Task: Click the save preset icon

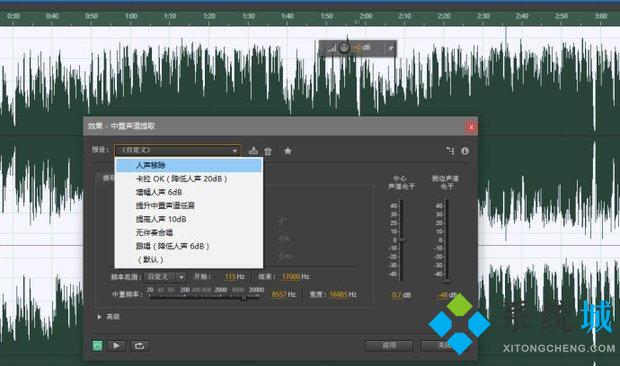Action: point(253,151)
